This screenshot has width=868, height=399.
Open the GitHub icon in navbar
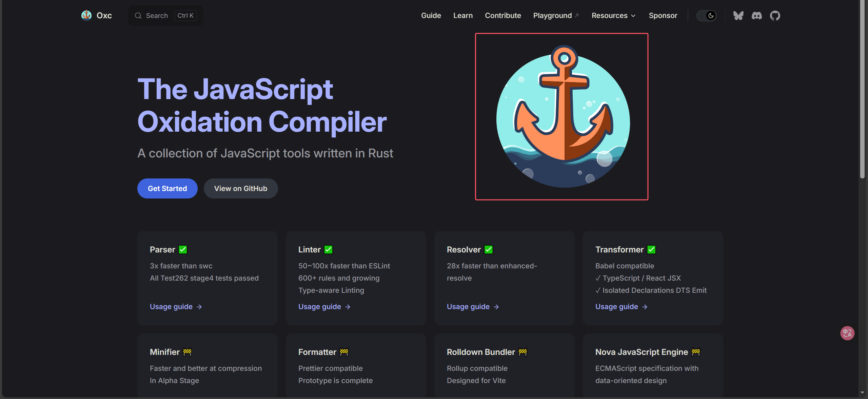[x=775, y=16]
